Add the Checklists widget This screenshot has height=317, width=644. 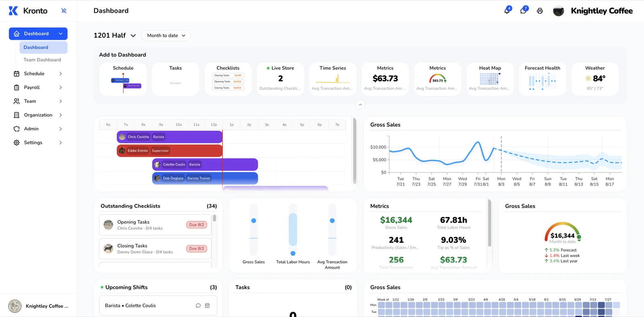(228, 79)
